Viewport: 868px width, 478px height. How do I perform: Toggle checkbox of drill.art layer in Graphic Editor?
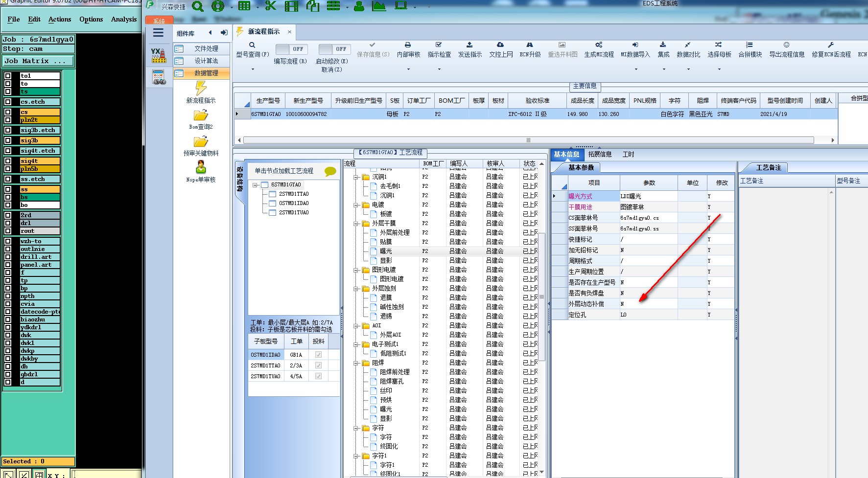coord(8,257)
